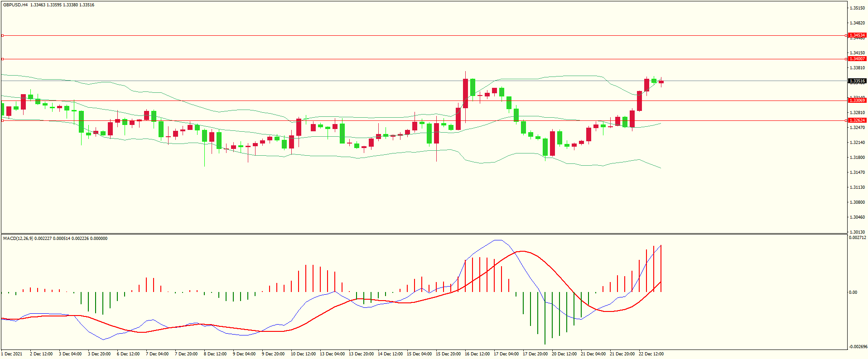The image size is (868, 359).
Task: Click the MACD scale value 0.002712
Action: point(857,238)
